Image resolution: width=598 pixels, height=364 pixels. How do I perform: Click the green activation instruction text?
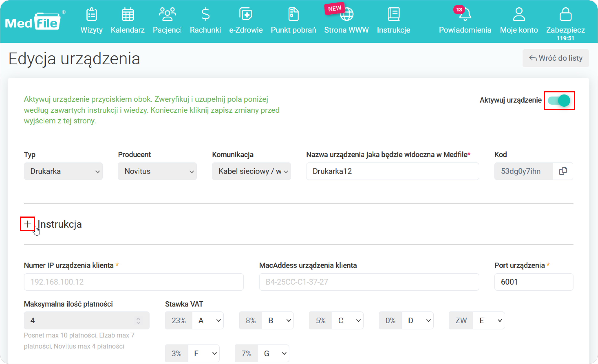tap(152, 110)
